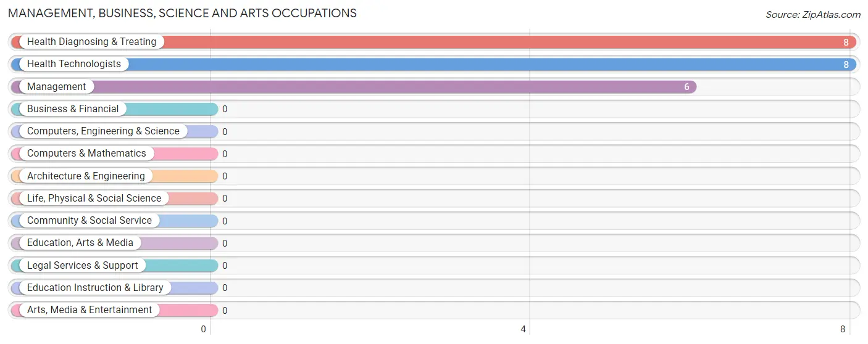Click Arts, Media & Entertainment label
The width and height of the screenshot is (868, 344).
(90, 310)
